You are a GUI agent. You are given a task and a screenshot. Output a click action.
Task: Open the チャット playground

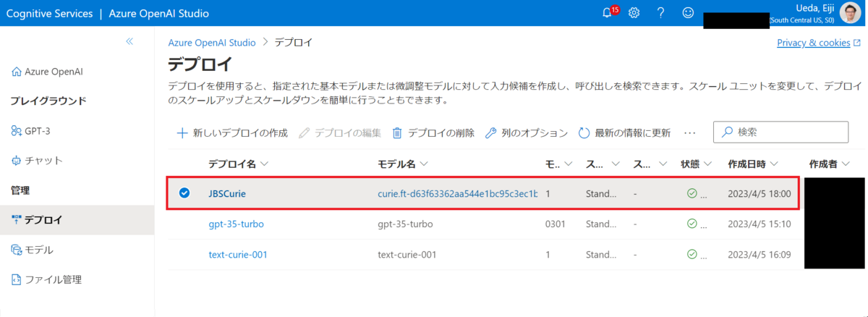(37, 161)
